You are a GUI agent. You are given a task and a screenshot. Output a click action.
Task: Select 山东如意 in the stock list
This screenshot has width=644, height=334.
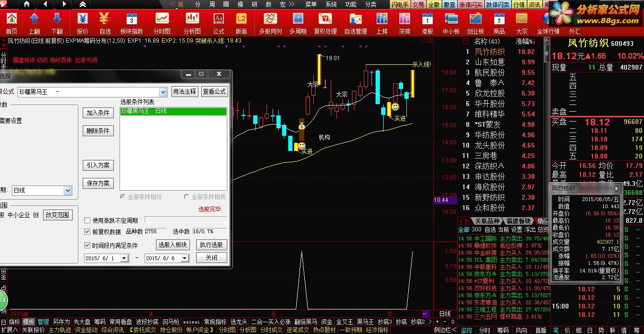(x=490, y=62)
